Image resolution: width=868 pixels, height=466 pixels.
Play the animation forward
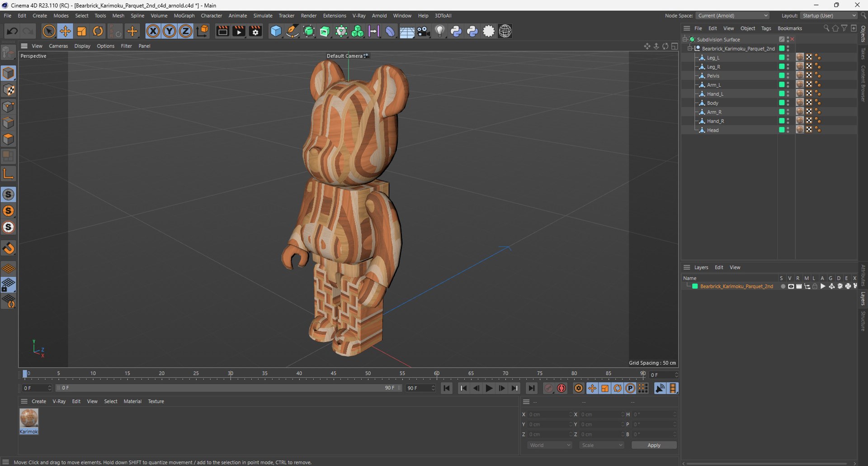coord(489,388)
